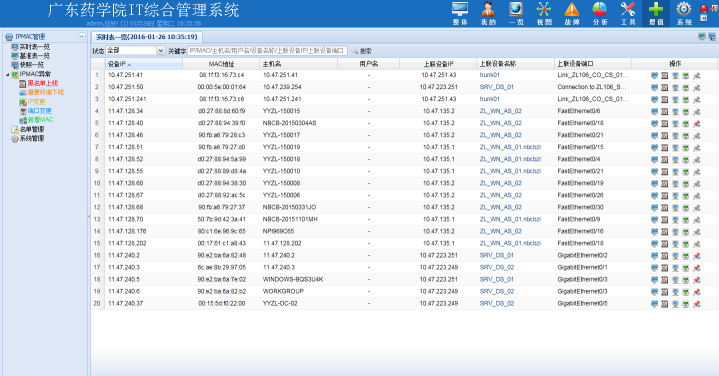The height and width of the screenshot is (376, 719).
Task: Click green monitor icon in row 11.47.128.34
Action: (x=686, y=111)
